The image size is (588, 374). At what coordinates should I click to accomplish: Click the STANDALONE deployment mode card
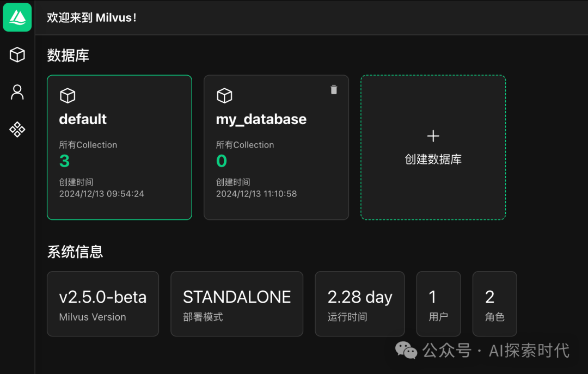click(237, 304)
